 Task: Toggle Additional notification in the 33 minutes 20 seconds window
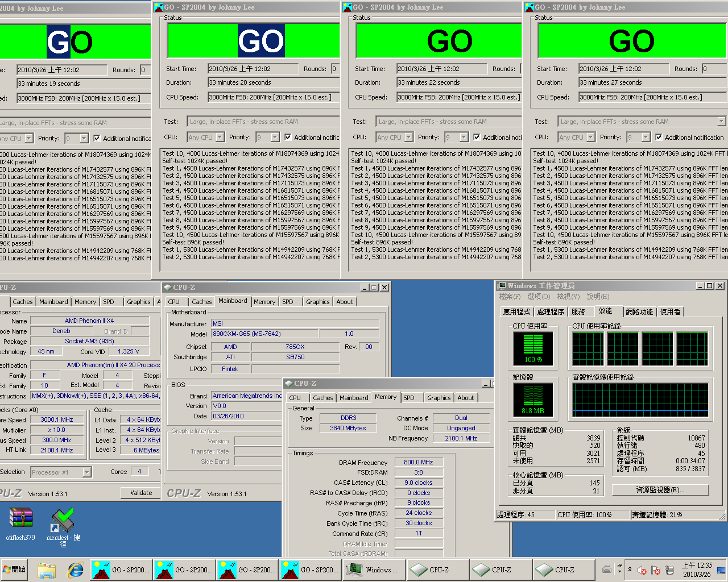pos(288,137)
